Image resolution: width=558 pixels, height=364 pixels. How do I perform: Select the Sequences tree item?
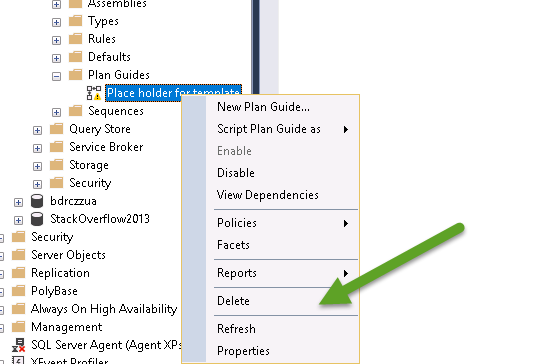116,111
